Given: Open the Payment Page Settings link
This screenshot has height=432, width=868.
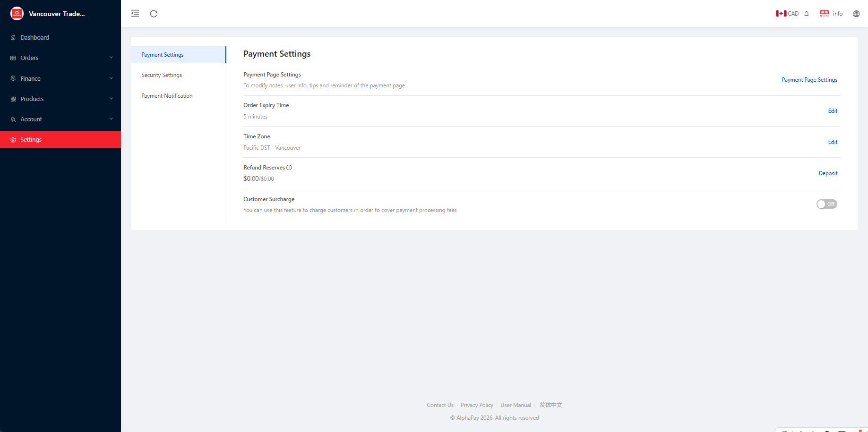Looking at the screenshot, I should coord(809,80).
